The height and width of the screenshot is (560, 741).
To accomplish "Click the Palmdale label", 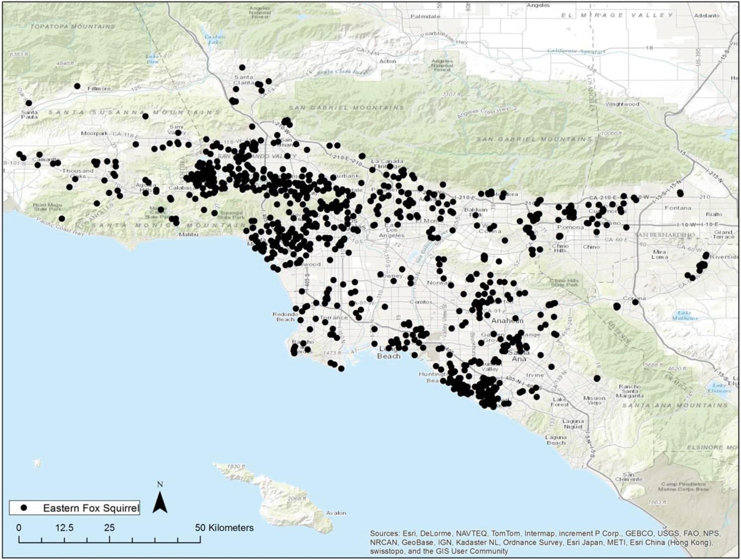I will [425, 16].
